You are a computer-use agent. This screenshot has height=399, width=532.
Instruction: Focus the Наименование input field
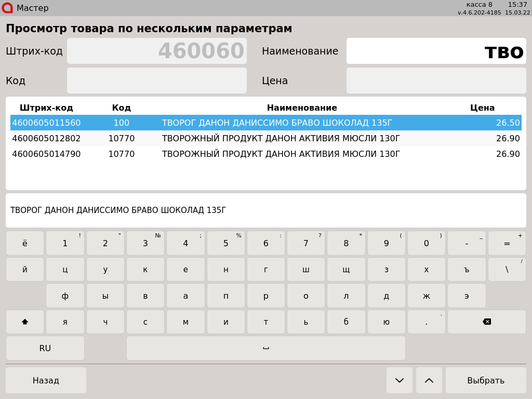(436, 51)
